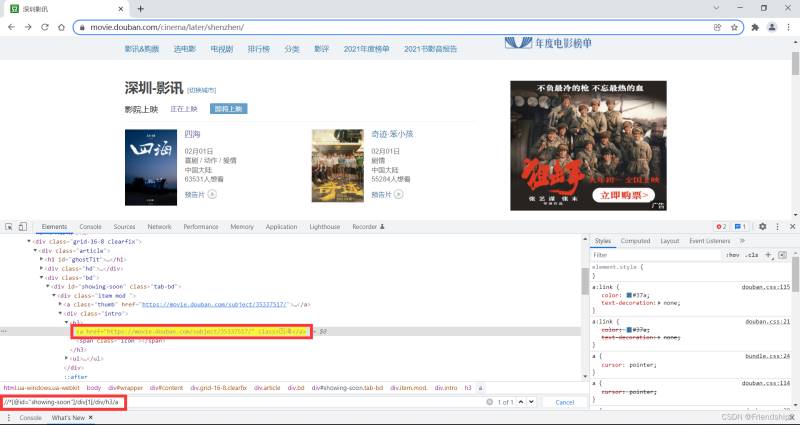Close the DevTools panel

point(792,227)
